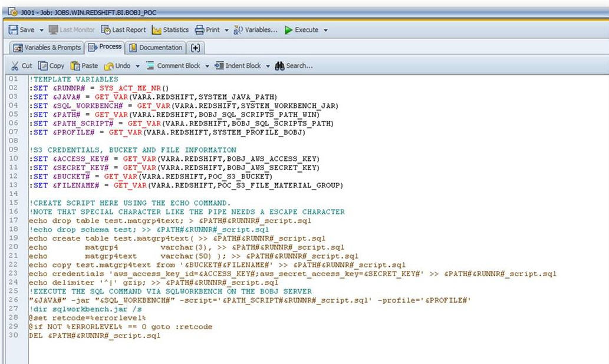Click the Undo arrow icon
Screen dimensions: 609x364
coord(108,67)
